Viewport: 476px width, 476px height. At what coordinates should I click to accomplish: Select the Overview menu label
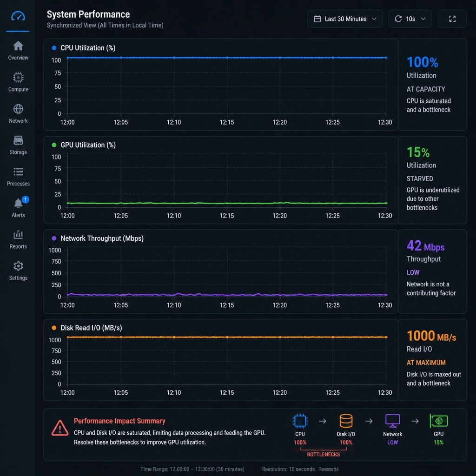coord(18,58)
